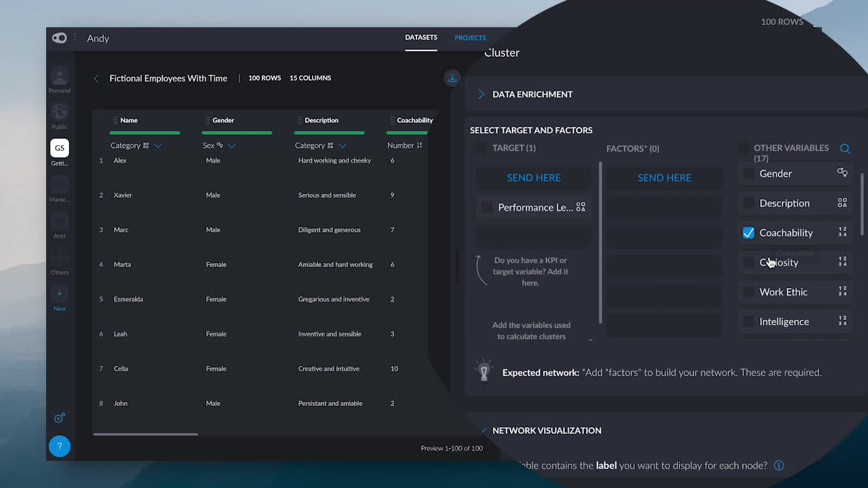Check the Intelligence variable checkbox
This screenshot has width=868, height=488.
coord(749,321)
